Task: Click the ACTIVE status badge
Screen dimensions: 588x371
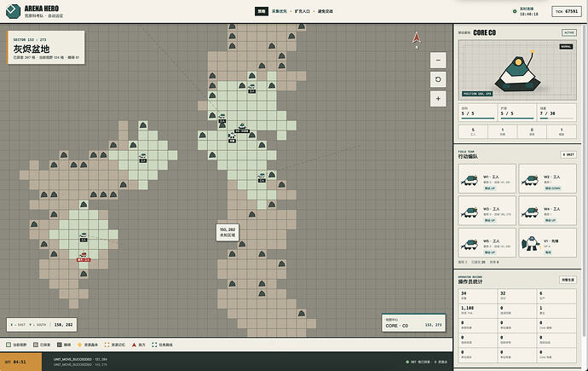Action: [x=569, y=32]
